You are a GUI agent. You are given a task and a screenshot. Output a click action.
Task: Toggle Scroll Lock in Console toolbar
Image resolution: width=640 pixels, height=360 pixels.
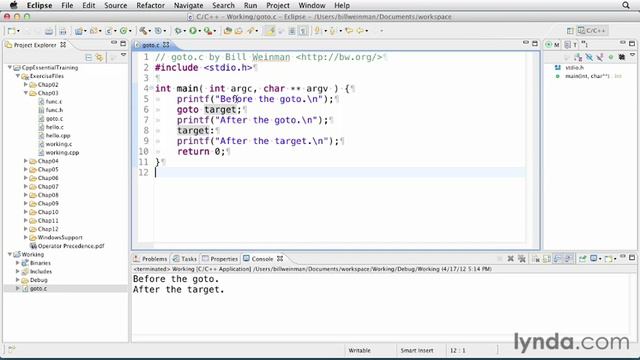click(547, 259)
